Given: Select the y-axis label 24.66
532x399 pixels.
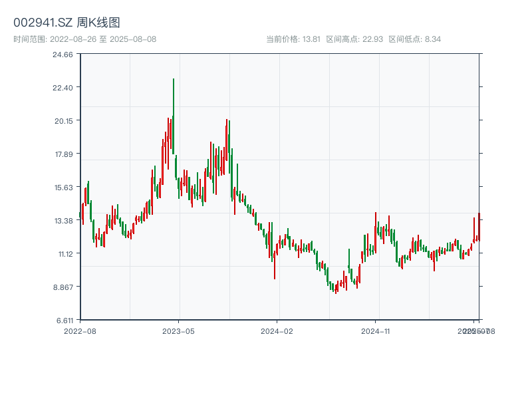Looking at the screenshot, I should (63, 55).
